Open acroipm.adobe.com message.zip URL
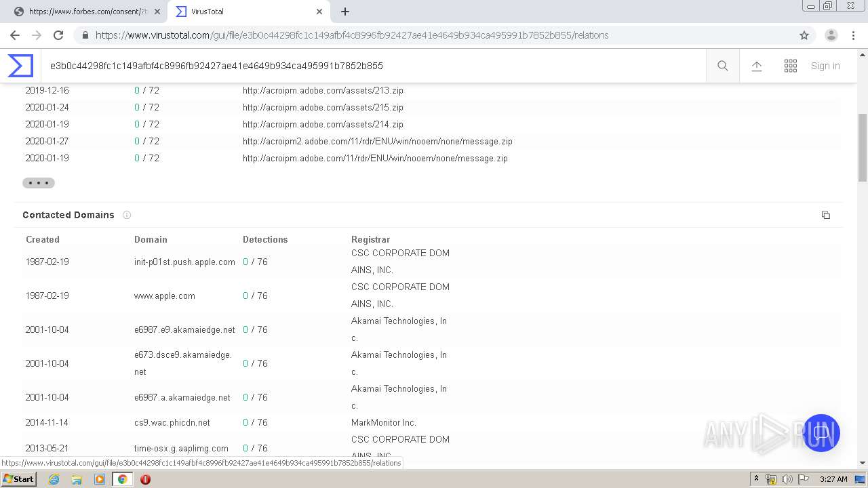This screenshot has height=488, width=868. click(x=375, y=158)
